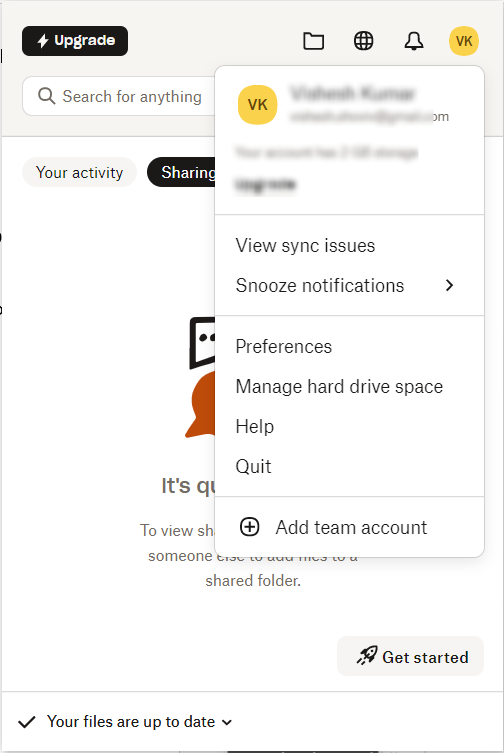Open the Your files are up to date status

point(125,722)
